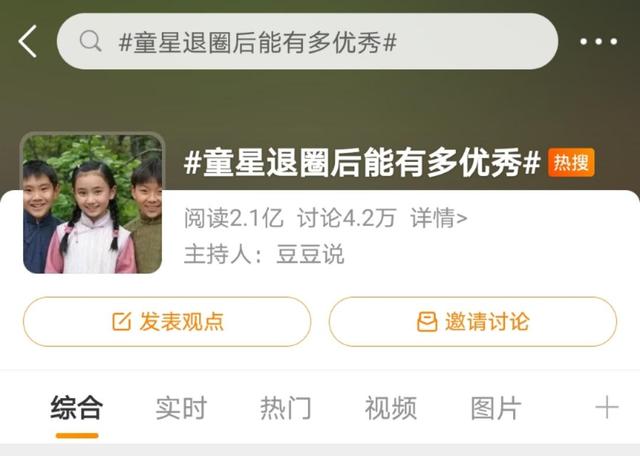The width and height of the screenshot is (640, 456).
Task: Select the 综合 tab
Action: click(x=77, y=407)
